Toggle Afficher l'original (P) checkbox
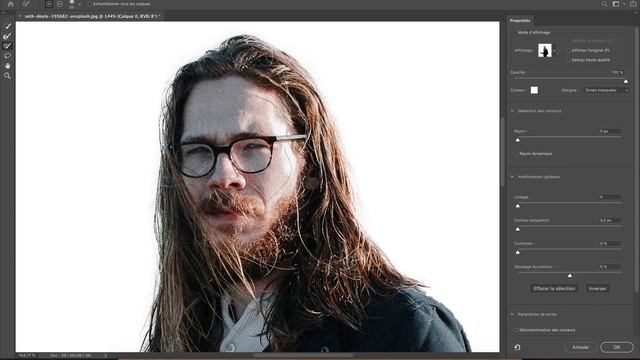The image size is (640, 360). click(x=569, y=50)
